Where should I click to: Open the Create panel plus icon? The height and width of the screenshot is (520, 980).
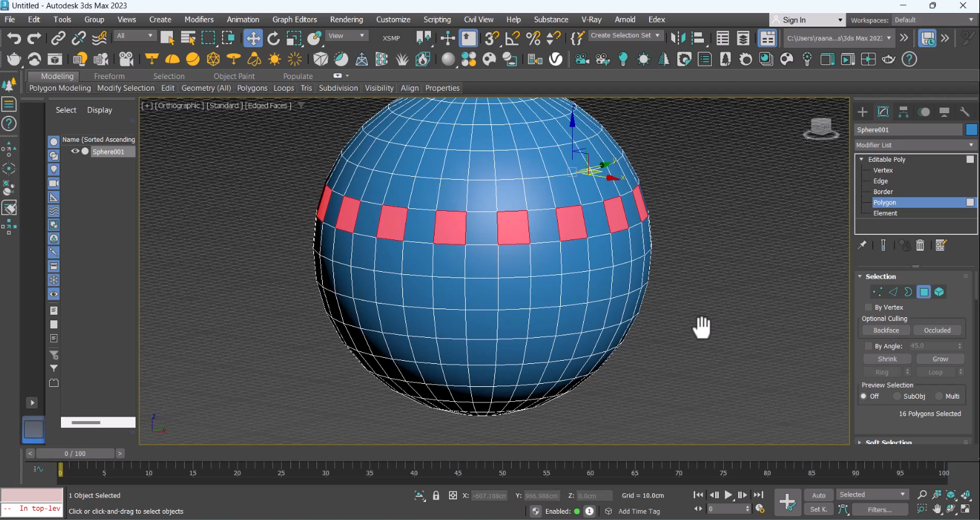[862, 112]
